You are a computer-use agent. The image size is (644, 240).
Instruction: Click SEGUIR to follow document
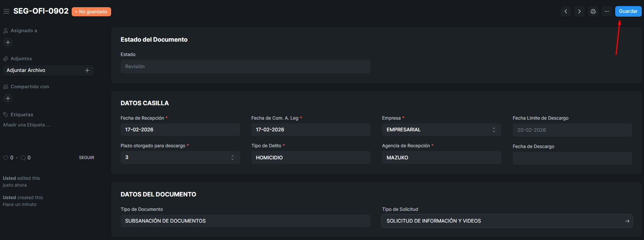(x=86, y=157)
